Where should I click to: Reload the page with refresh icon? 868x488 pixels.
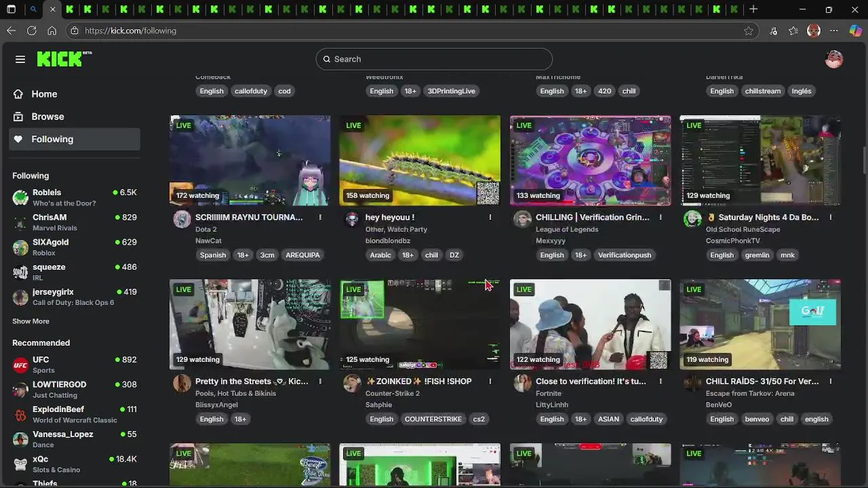pos(32,30)
